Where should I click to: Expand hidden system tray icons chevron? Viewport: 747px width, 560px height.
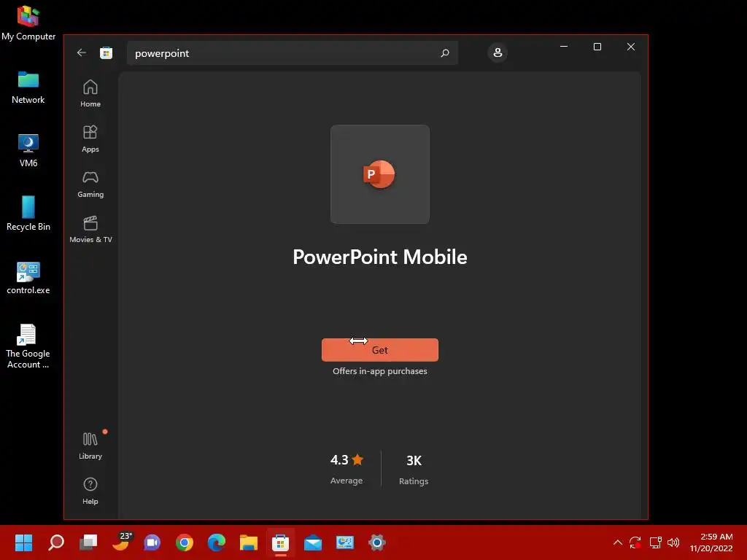point(617,542)
